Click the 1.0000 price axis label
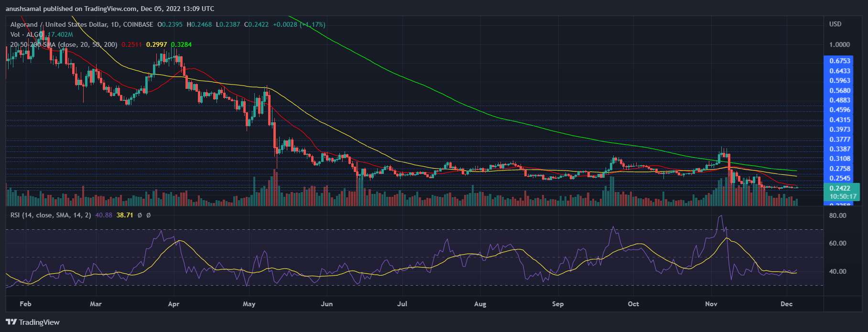868x332 pixels. (840, 44)
